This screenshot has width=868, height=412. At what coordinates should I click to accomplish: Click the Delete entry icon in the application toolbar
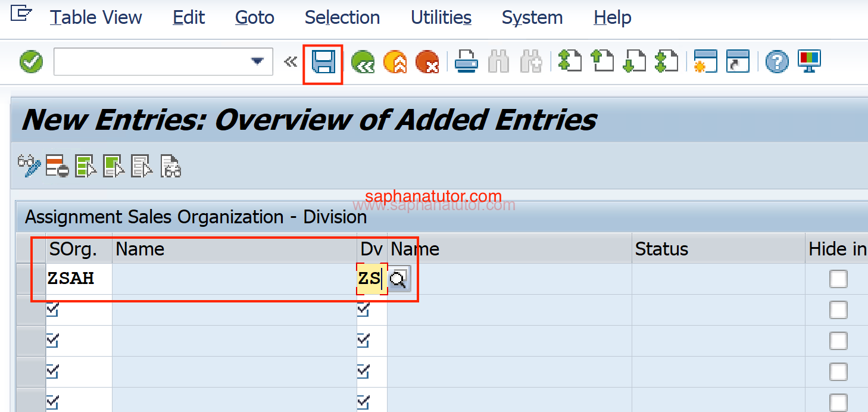pos(57,167)
